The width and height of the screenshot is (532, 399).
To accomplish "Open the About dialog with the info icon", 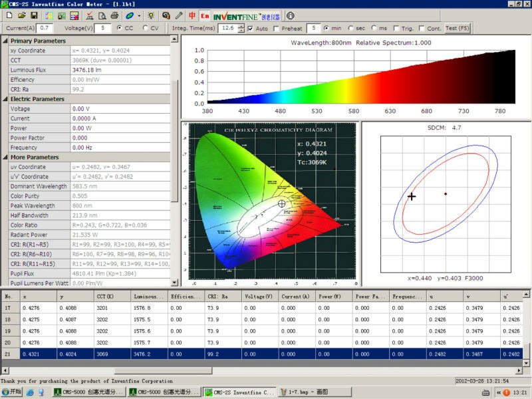I will (291, 15).
